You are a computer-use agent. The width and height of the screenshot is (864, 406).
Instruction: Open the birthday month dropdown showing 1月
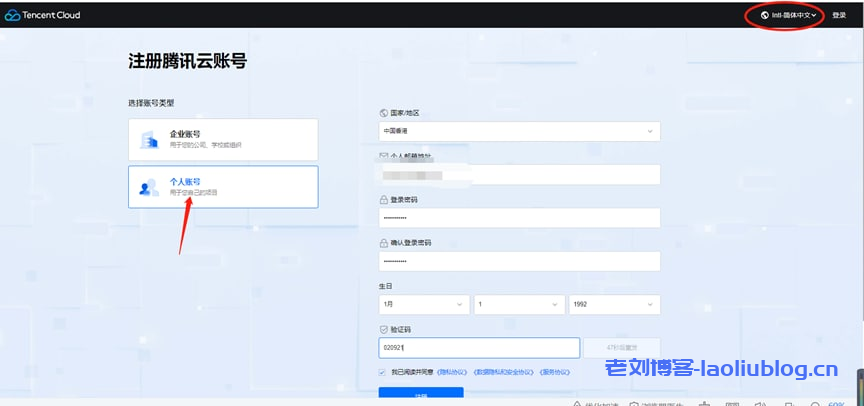click(x=424, y=305)
